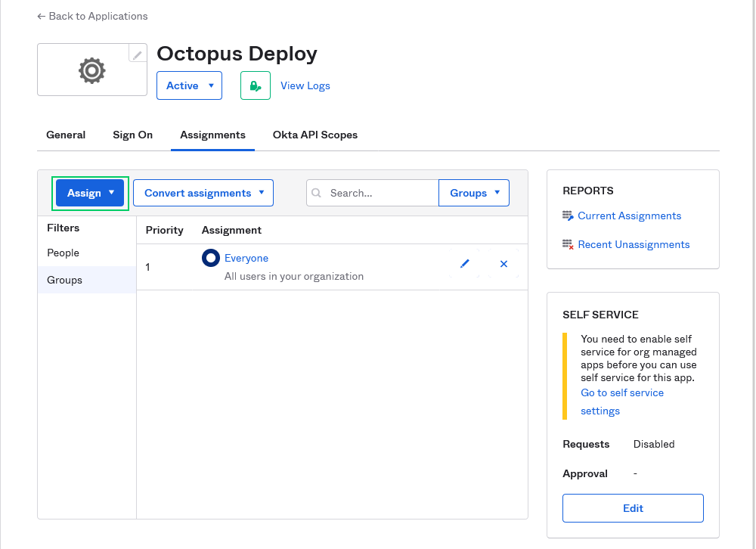This screenshot has height=549, width=756.
Task: Click inside the Search assignments field
Action: click(x=381, y=193)
